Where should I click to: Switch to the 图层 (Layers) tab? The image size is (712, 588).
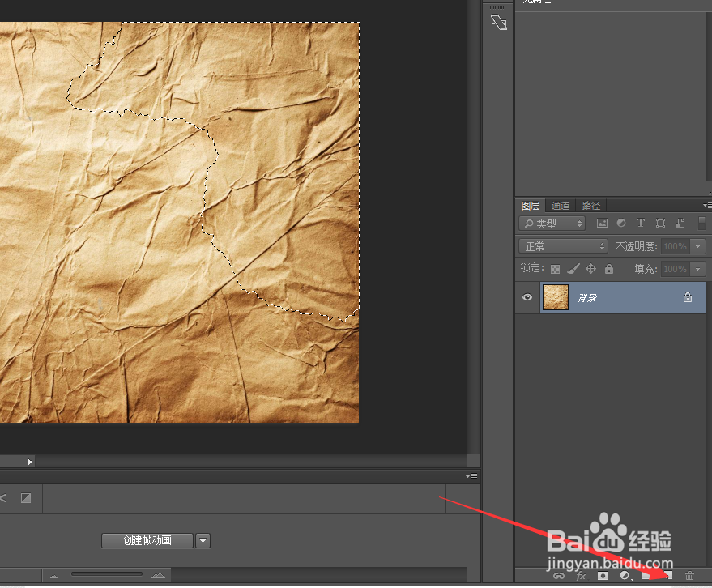531,206
